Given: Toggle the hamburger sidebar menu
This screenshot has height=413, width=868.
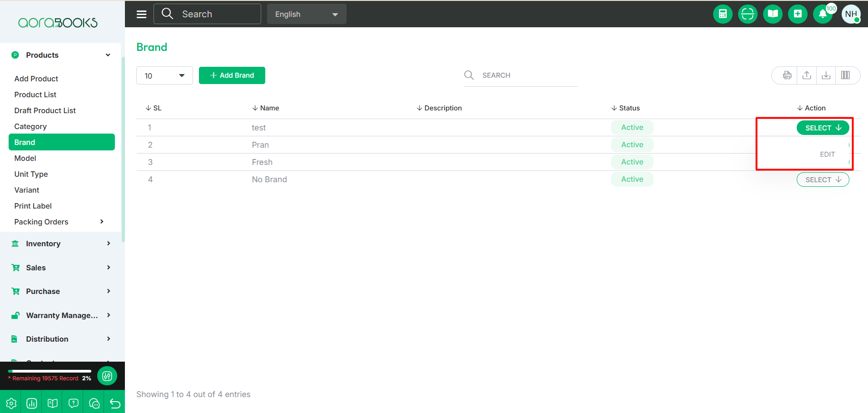Looking at the screenshot, I should click(142, 14).
